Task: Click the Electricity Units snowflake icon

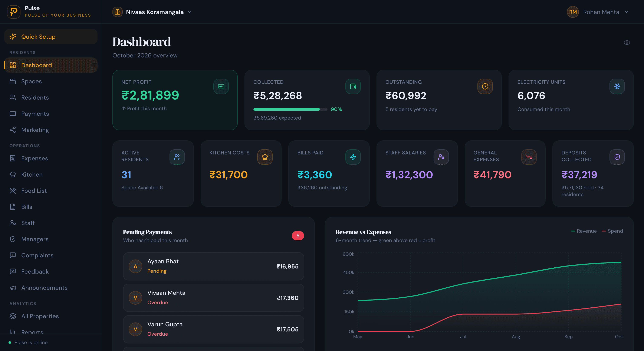Action: coord(617,86)
